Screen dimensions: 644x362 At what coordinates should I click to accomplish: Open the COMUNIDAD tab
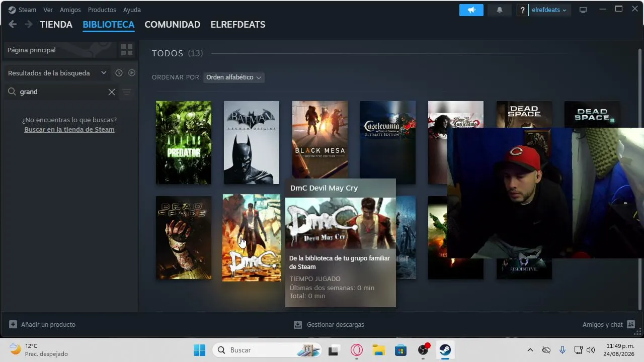tap(173, 25)
